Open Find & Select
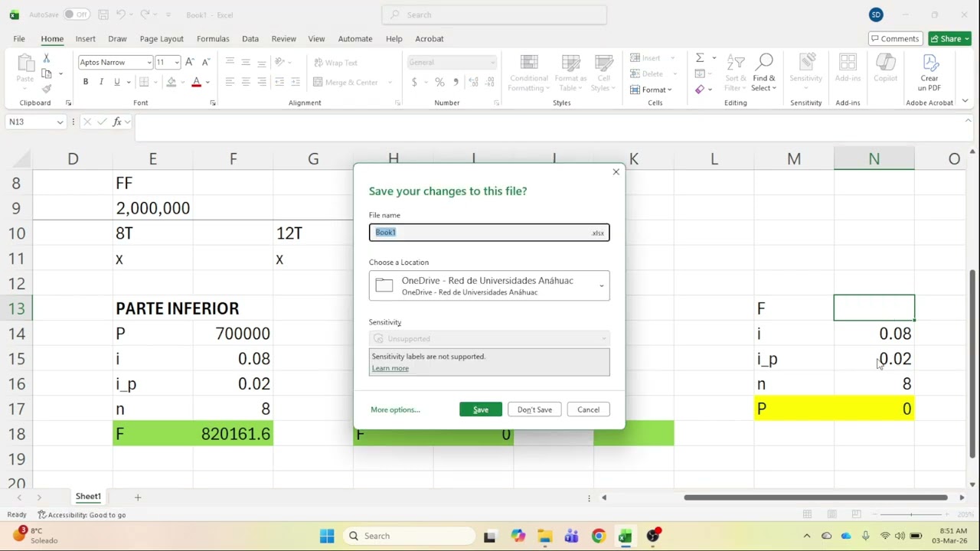The image size is (980, 551). [763, 73]
